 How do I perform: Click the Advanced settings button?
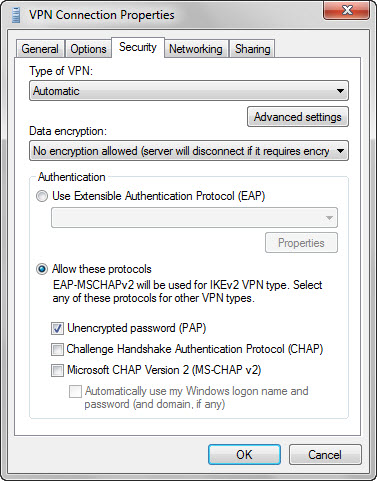coord(298,117)
